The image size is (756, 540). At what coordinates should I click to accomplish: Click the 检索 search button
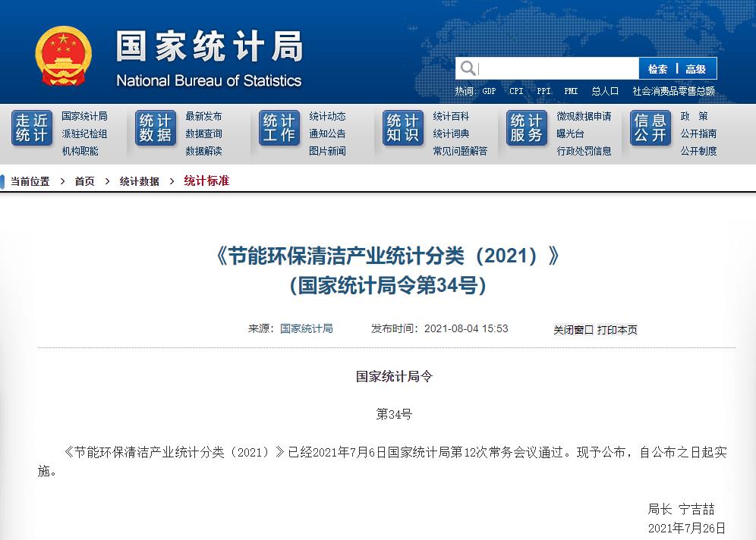pos(657,69)
